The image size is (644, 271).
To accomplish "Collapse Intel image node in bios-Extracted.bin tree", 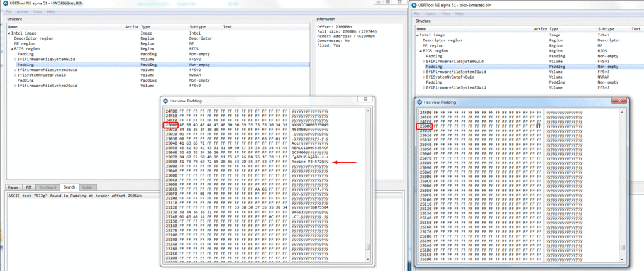I will point(418,35).
